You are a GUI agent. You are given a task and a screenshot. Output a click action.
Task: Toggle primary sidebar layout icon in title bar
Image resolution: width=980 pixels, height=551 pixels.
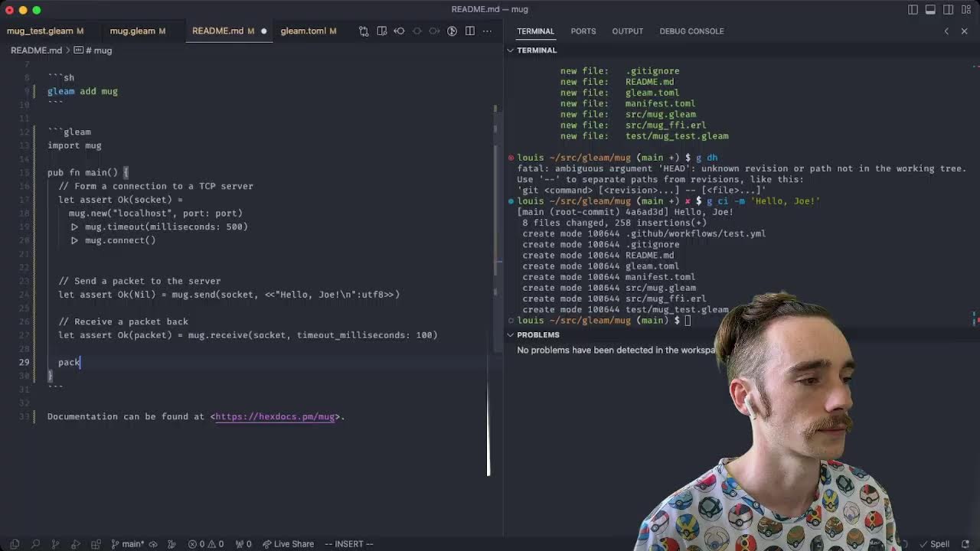[x=913, y=10]
